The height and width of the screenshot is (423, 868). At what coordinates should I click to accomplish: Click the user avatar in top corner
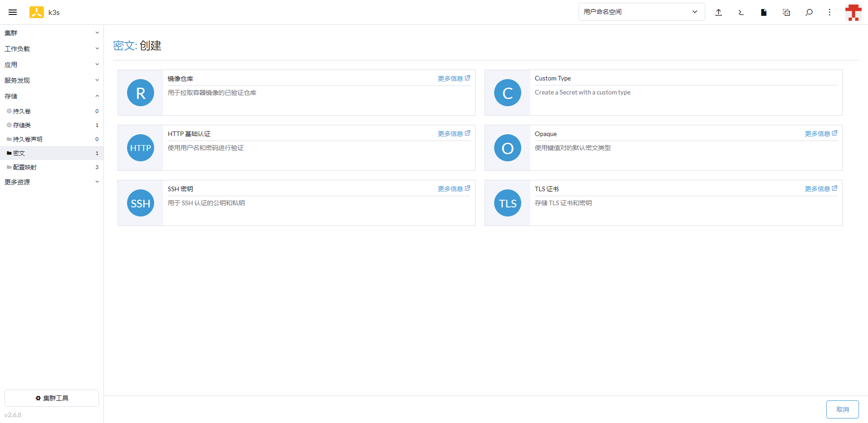click(853, 12)
